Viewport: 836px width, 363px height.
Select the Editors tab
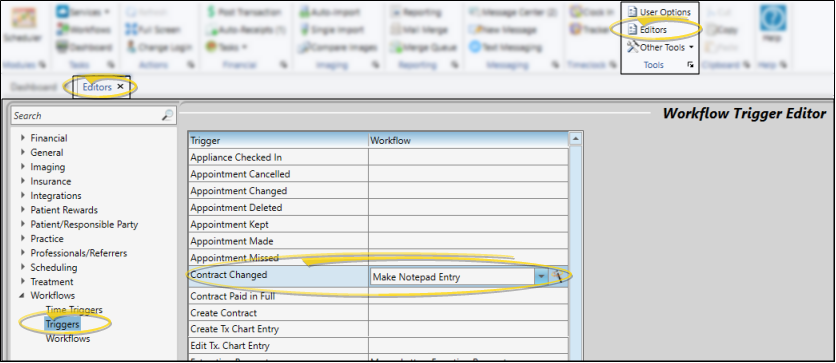pos(97,87)
